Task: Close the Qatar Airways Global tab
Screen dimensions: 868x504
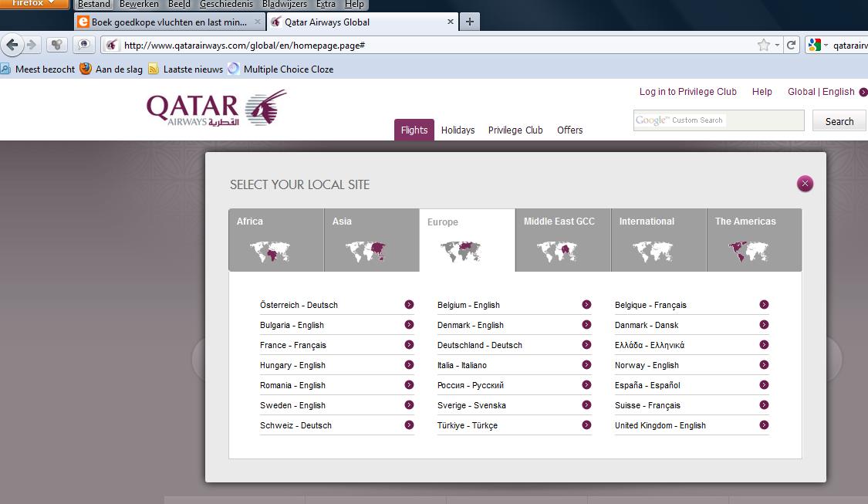Action: [x=450, y=22]
